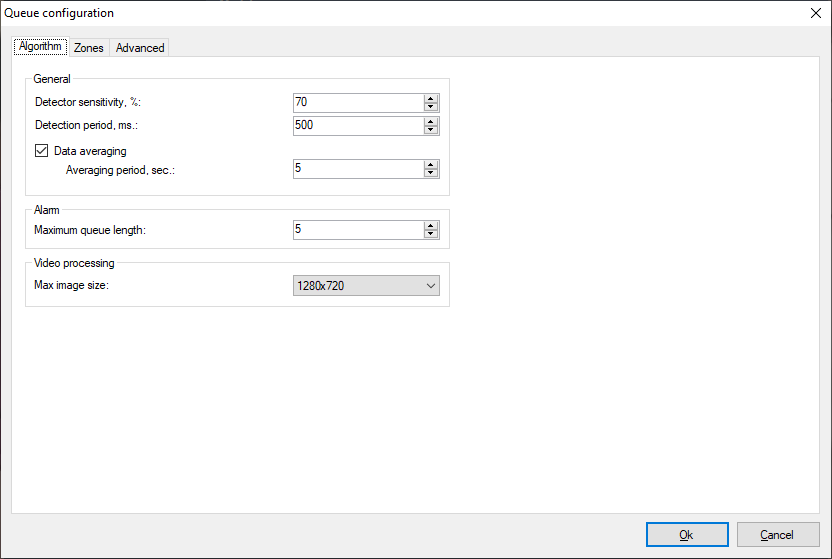The width and height of the screenshot is (832, 559).
Task: Decrease Maximum queue length with down arrow
Action: point(431,234)
